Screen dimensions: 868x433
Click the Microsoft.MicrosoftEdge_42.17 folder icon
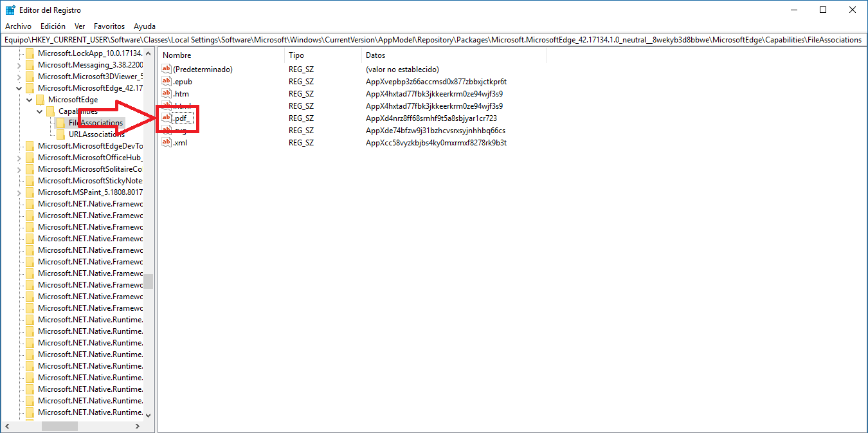click(30, 88)
